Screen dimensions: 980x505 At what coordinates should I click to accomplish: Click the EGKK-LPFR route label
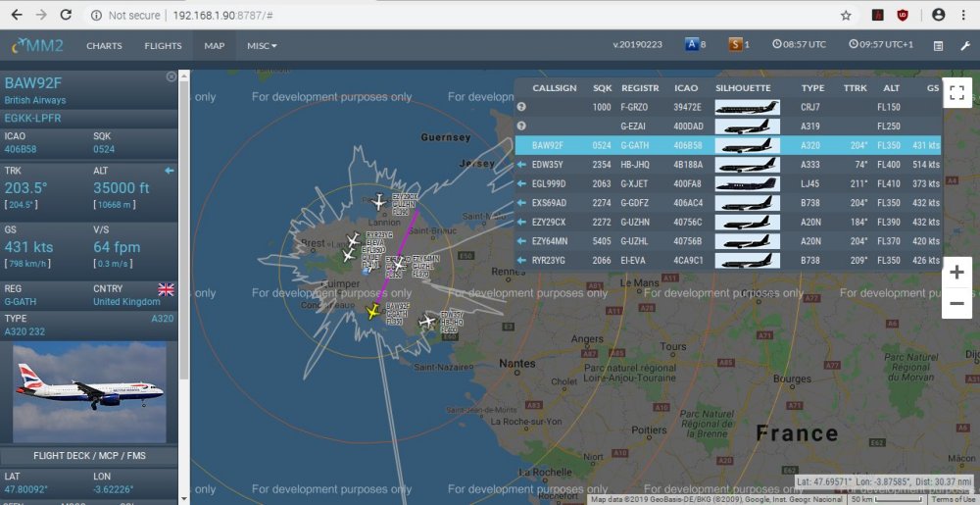[x=32, y=118]
